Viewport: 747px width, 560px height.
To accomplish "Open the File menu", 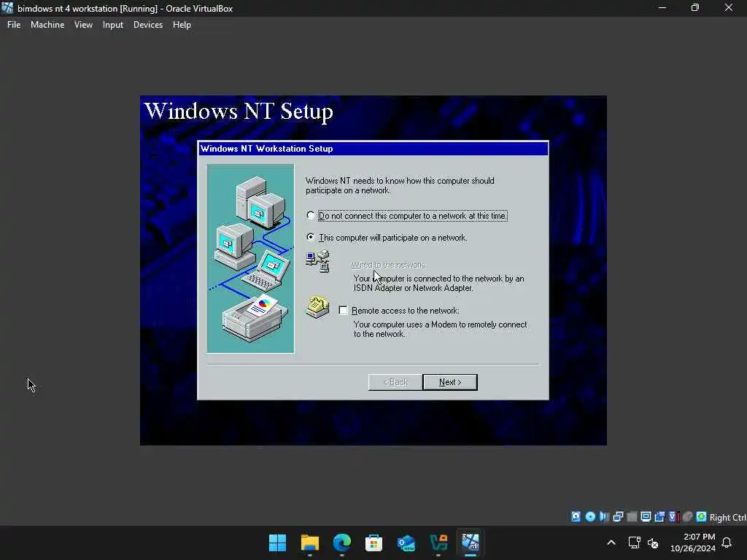I will click(14, 25).
